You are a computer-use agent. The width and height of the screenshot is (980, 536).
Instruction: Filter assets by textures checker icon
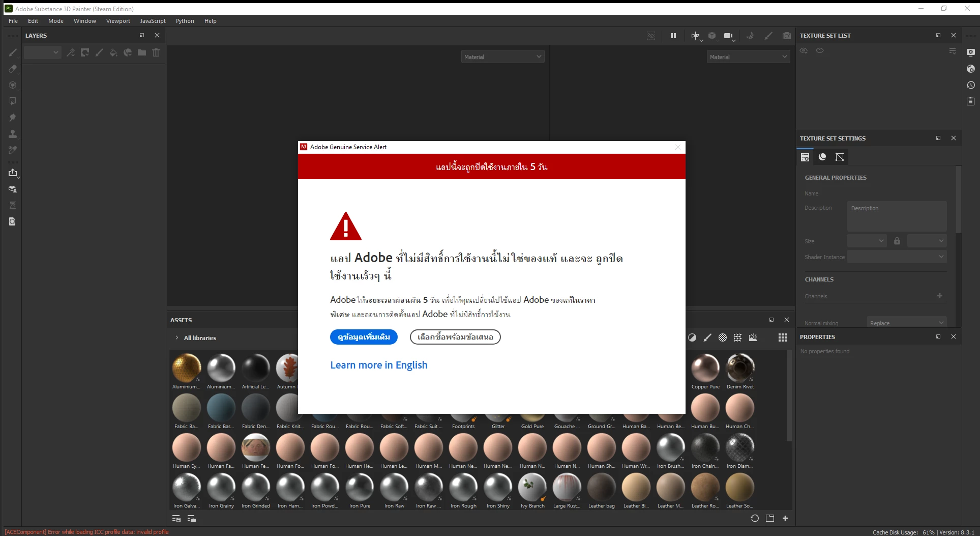tap(723, 337)
